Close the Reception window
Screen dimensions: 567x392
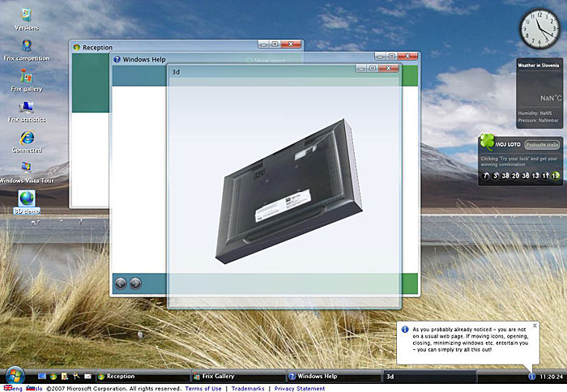[x=291, y=44]
